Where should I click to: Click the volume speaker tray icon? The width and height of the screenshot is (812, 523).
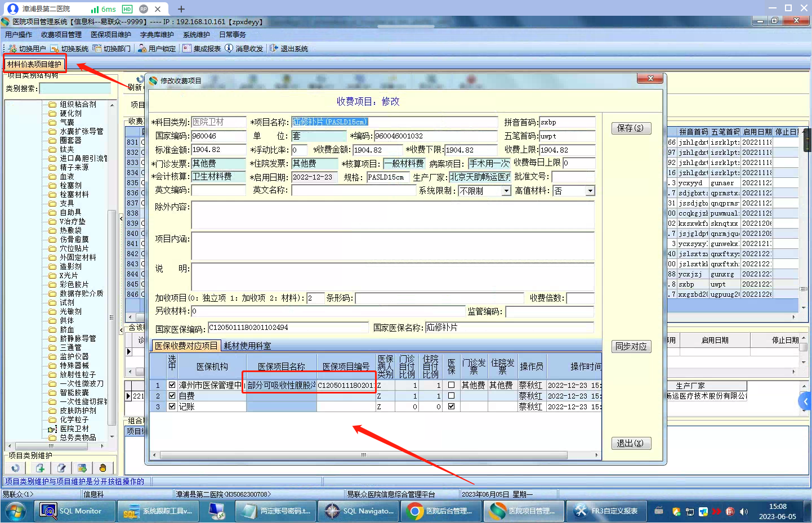744,512
